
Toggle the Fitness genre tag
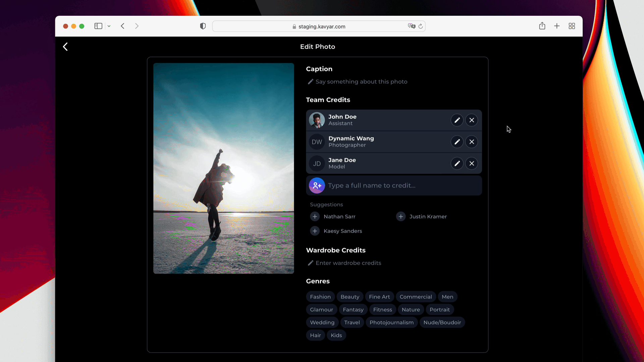coord(383,310)
